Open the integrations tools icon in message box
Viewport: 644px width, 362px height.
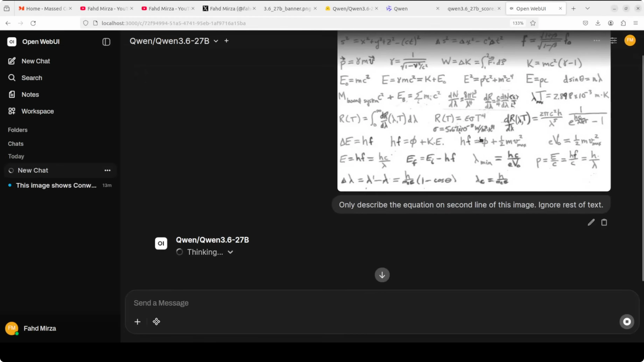[x=156, y=322]
